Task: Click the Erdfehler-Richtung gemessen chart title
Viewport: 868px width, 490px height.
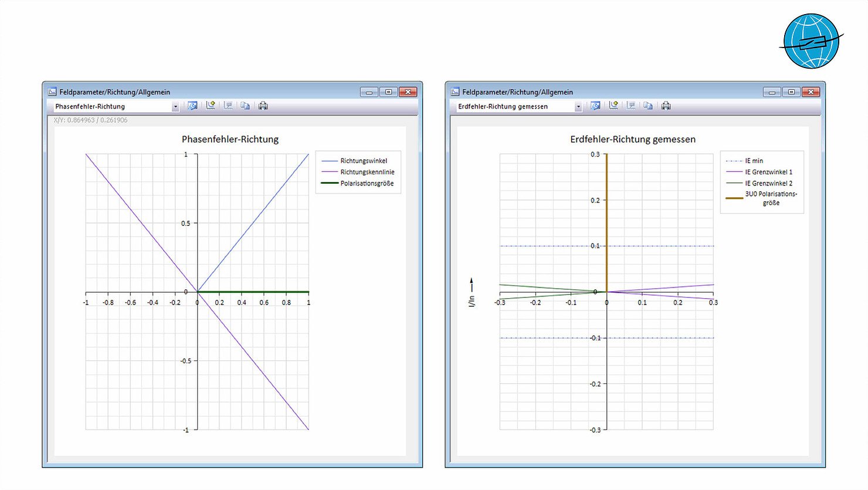Action: tap(633, 140)
